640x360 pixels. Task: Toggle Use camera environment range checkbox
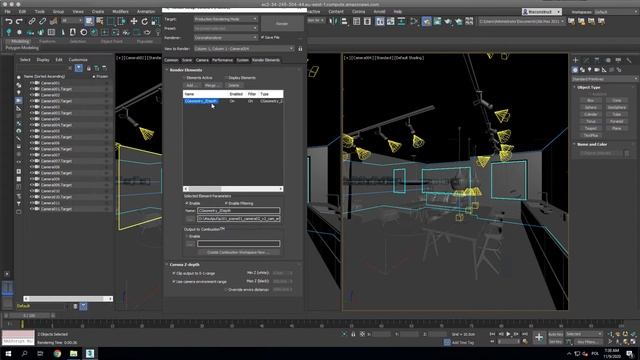click(174, 282)
